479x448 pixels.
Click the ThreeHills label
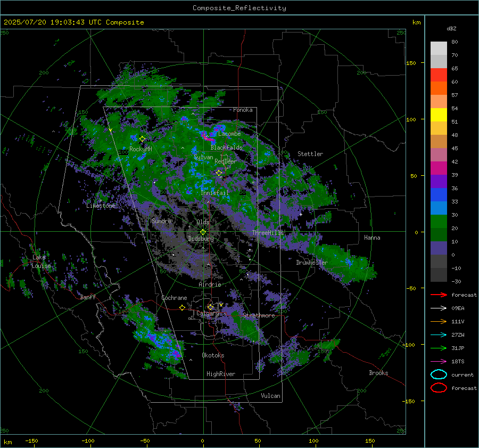[268, 233]
